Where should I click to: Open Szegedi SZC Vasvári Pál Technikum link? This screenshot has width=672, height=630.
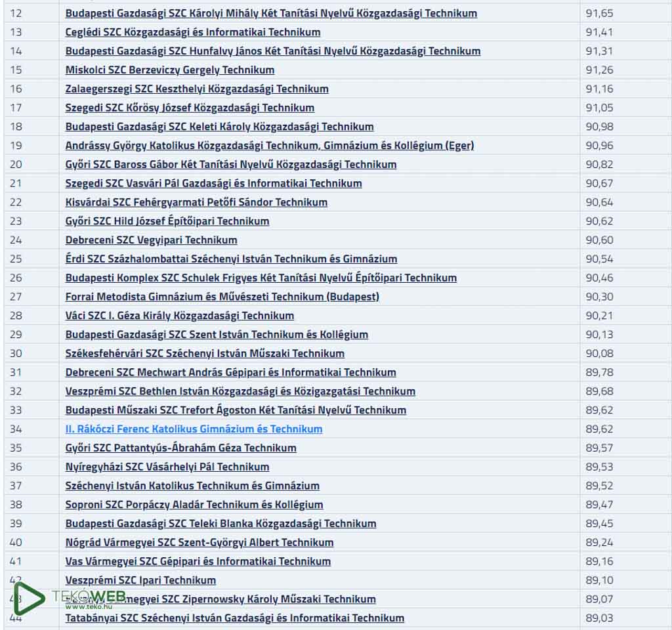[213, 183]
